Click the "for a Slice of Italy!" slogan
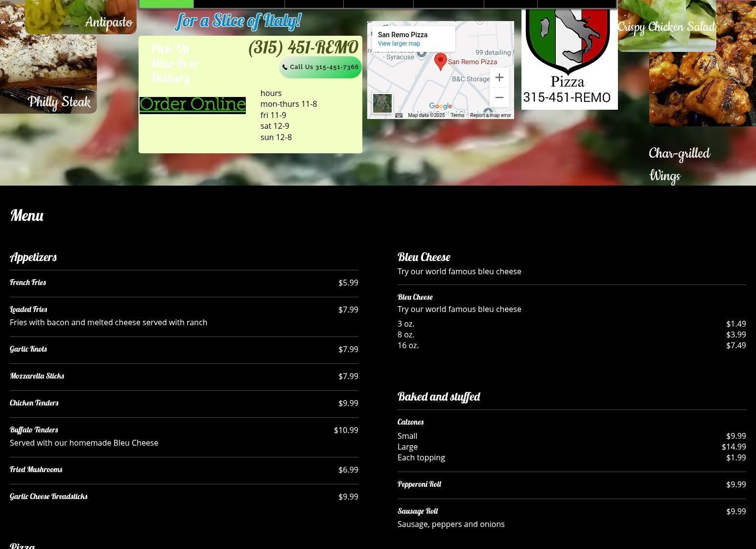Screen dimensions: 756x549 coord(238,21)
